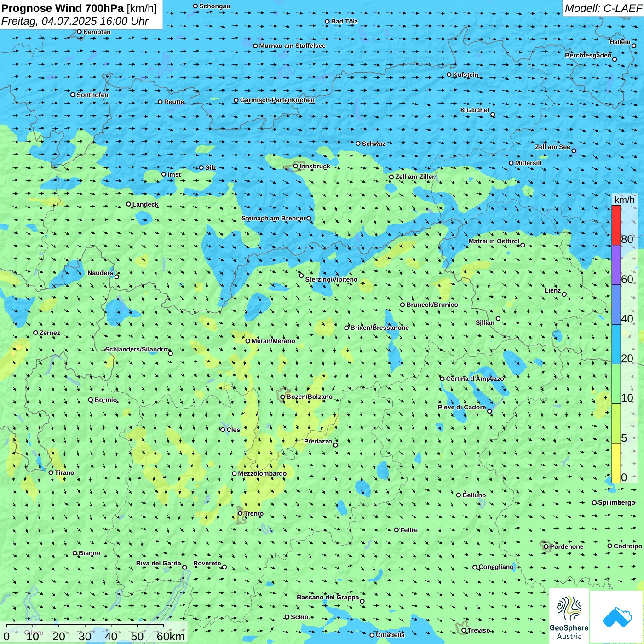
Task: Click the Steinach am Brenner label
Action: (274, 218)
